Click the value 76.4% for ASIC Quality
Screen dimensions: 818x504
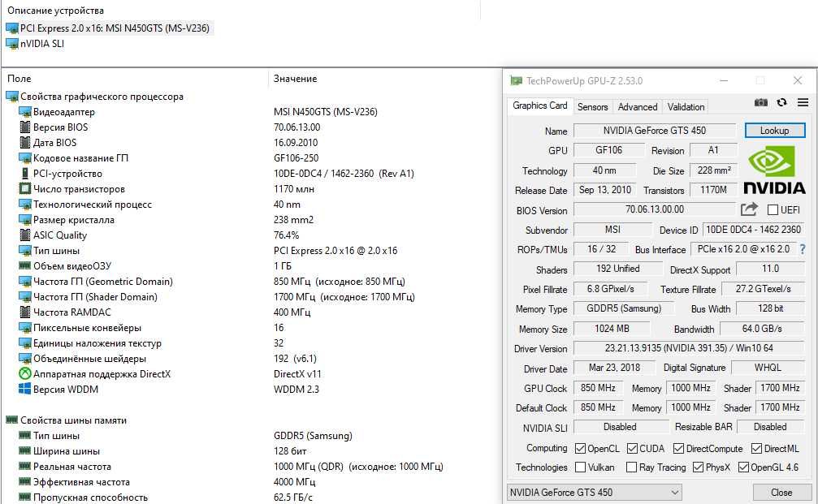coord(287,235)
